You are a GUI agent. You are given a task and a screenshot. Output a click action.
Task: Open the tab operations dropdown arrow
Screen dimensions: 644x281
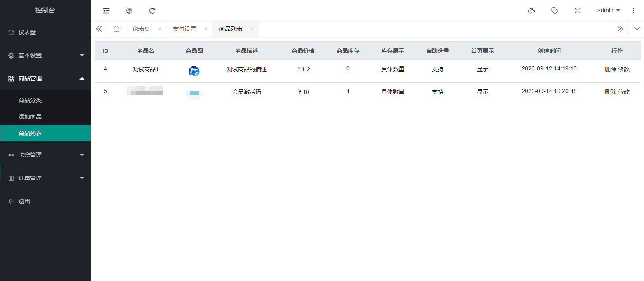pyautogui.click(x=637, y=29)
